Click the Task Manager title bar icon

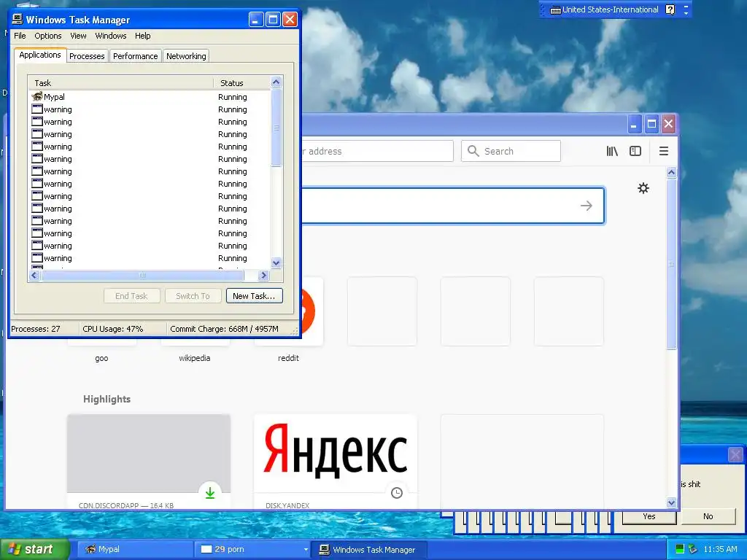pyautogui.click(x=18, y=20)
